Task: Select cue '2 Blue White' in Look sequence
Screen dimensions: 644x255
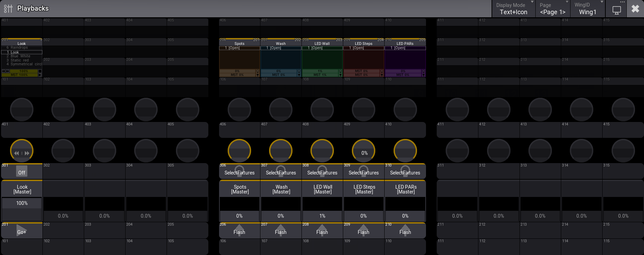Action: 22,56
